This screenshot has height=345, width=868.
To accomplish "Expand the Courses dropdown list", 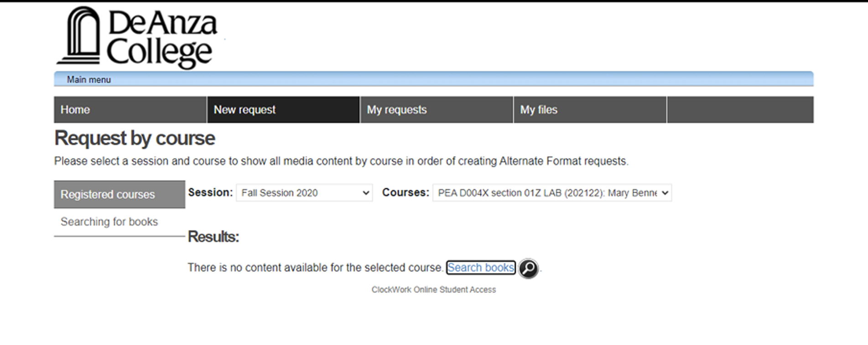I will [x=552, y=193].
